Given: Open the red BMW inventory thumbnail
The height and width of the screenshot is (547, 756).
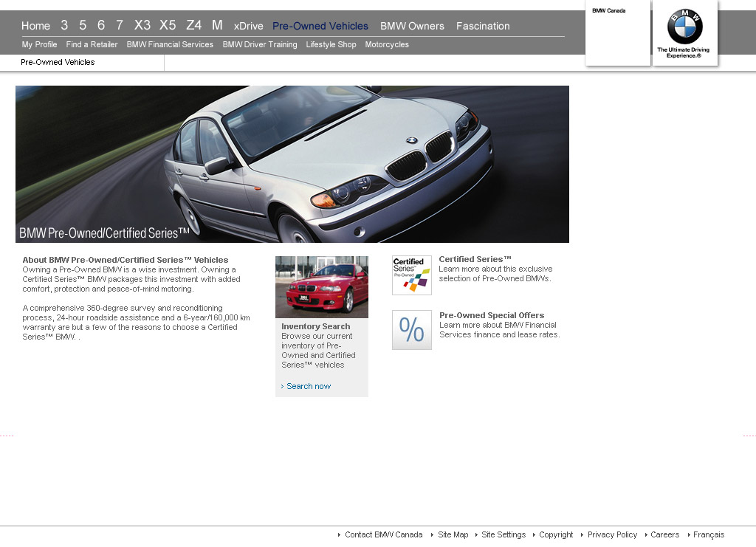Looking at the screenshot, I should (x=322, y=286).
